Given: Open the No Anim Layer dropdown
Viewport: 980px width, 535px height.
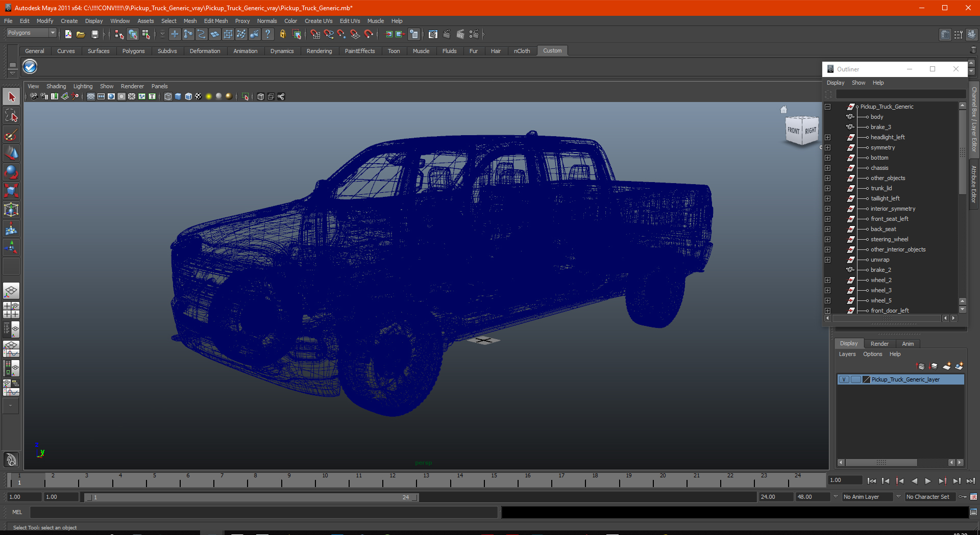Looking at the screenshot, I should coord(868,497).
